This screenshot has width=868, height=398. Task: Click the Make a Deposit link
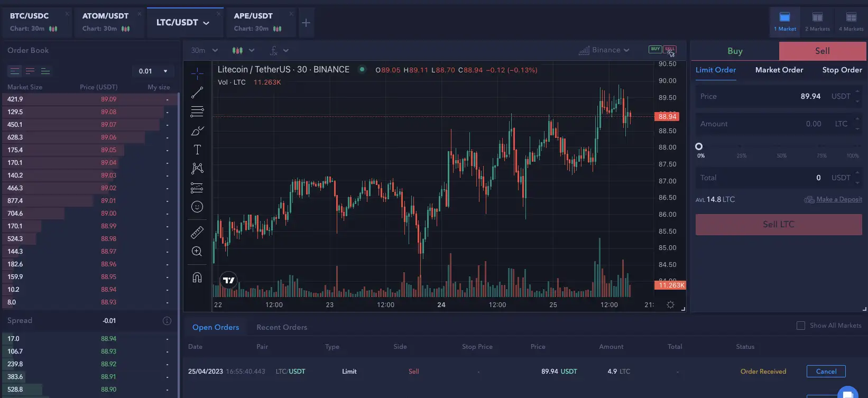(x=839, y=199)
